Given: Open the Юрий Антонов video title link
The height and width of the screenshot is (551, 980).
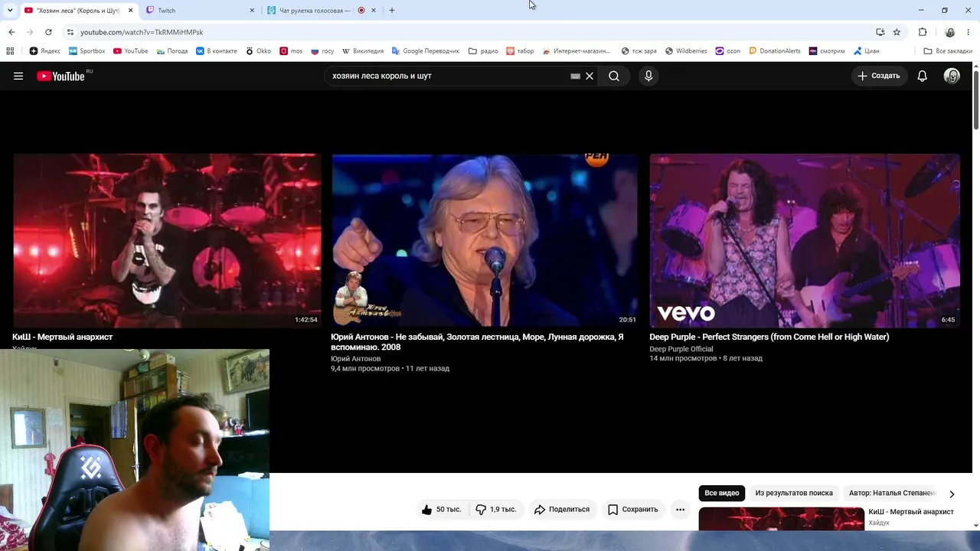Looking at the screenshot, I should point(477,342).
